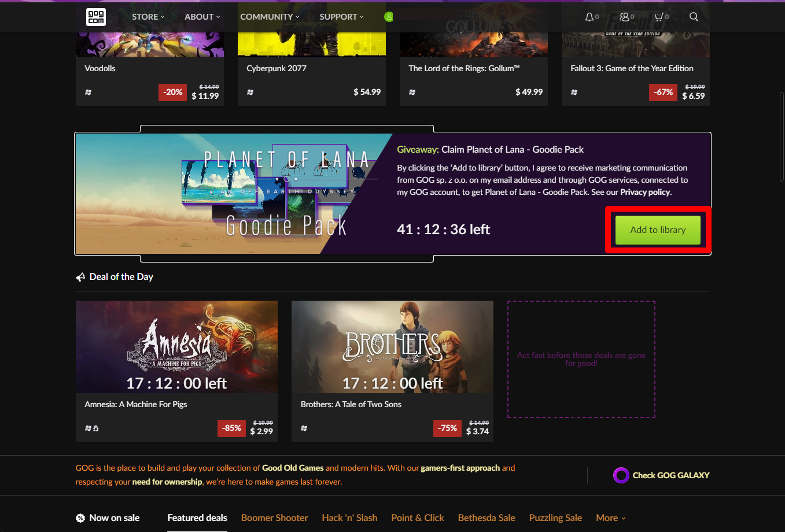Click OS icons on Amnesia card
This screenshot has width=785, height=532.
91,428
